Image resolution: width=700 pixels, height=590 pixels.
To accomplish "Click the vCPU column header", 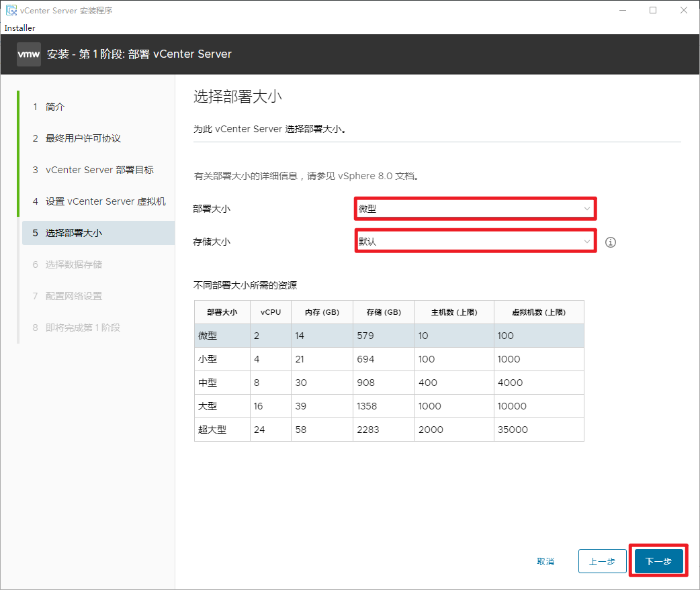I will (x=270, y=312).
